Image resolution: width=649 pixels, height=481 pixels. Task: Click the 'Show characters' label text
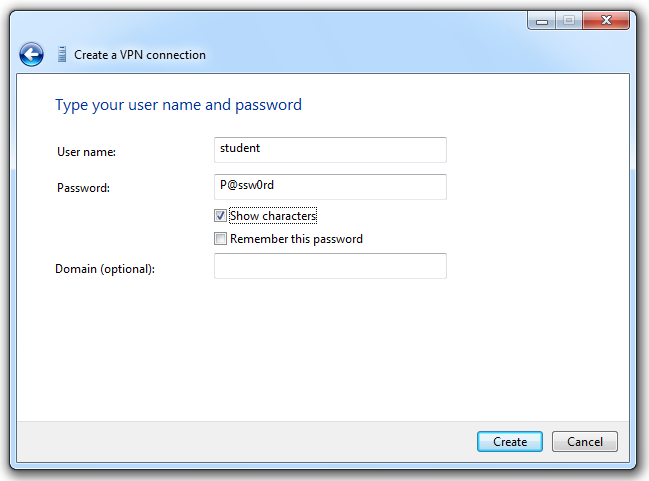[273, 216]
